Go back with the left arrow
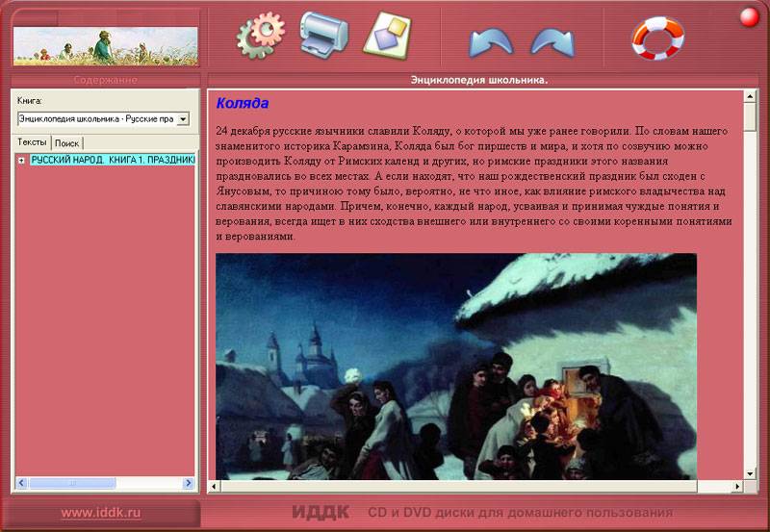The height and width of the screenshot is (532, 770). 490,42
